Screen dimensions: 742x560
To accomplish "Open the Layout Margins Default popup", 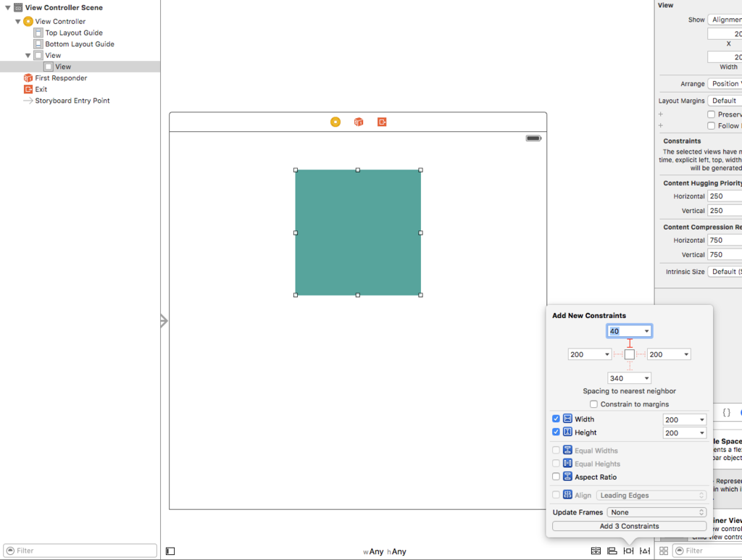I will (725, 101).
